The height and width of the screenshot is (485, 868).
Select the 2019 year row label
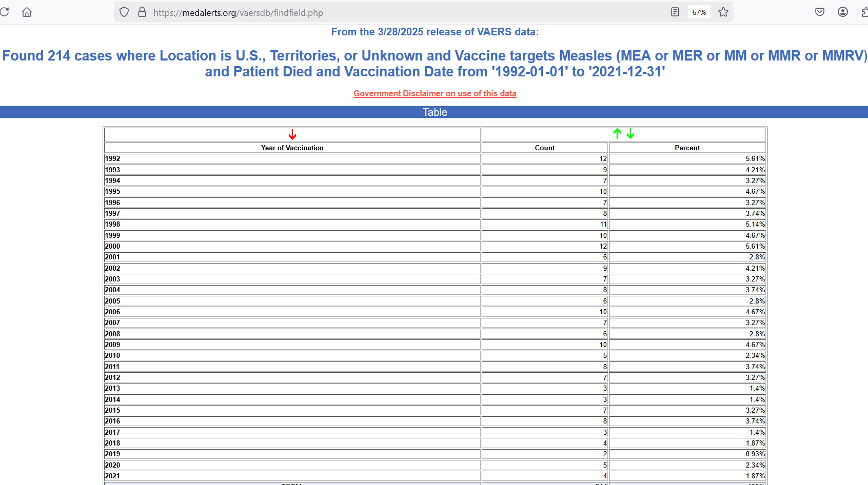coord(112,454)
